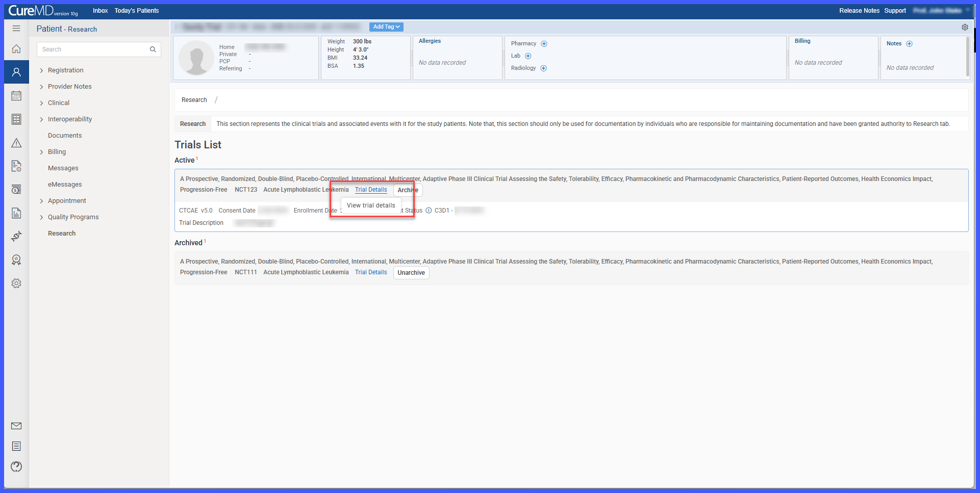Expand the Registration tree item
The height and width of the screenshot is (493, 980).
[x=65, y=70]
